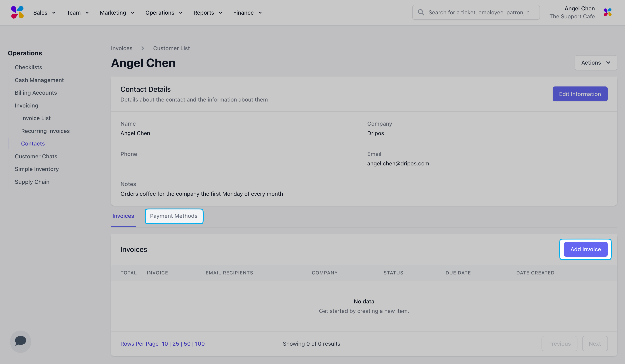The height and width of the screenshot is (364, 625).
Task: Click the DUE DATE column header
Action: (458, 273)
